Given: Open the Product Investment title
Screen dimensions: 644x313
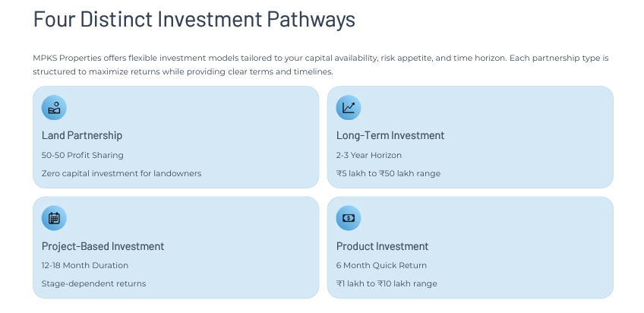Looking at the screenshot, I should pos(382,246).
